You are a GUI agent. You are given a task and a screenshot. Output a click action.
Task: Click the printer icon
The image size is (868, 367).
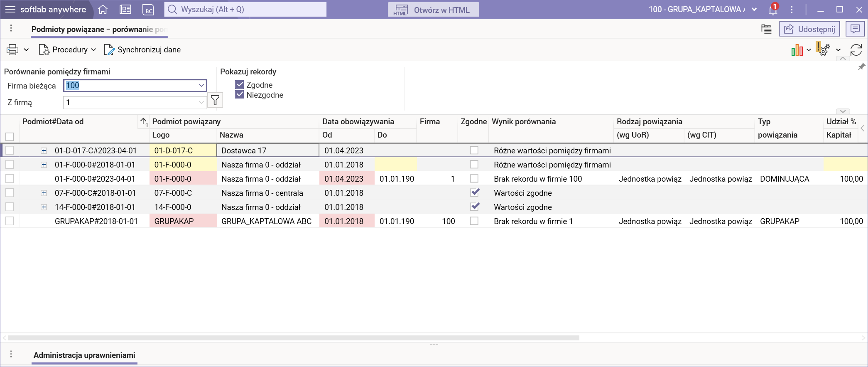coord(12,50)
